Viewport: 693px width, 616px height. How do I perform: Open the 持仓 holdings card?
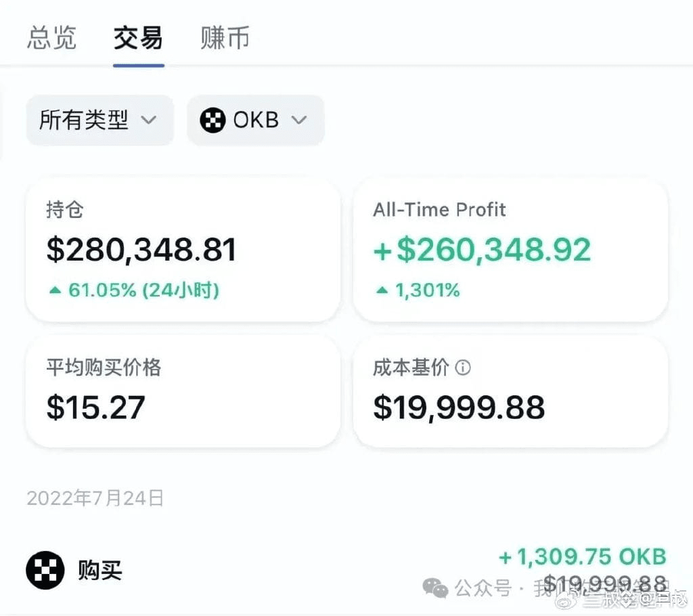[183, 250]
